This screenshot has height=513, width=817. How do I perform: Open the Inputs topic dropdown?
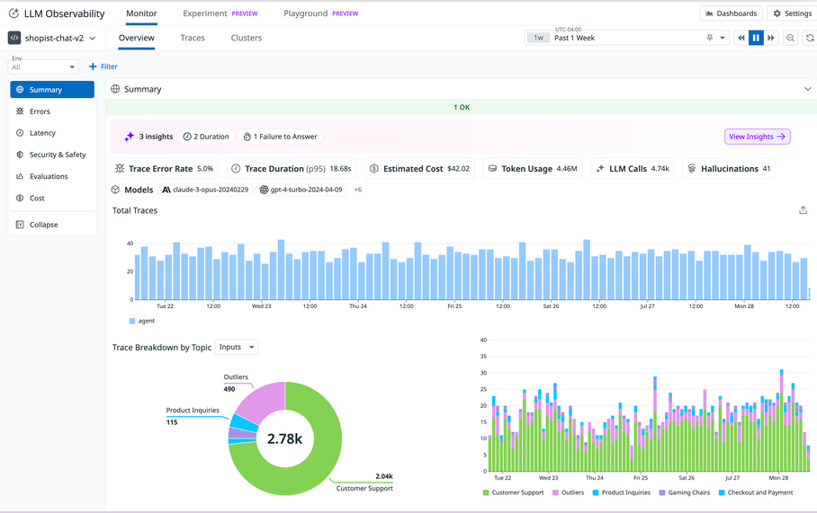tap(237, 347)
